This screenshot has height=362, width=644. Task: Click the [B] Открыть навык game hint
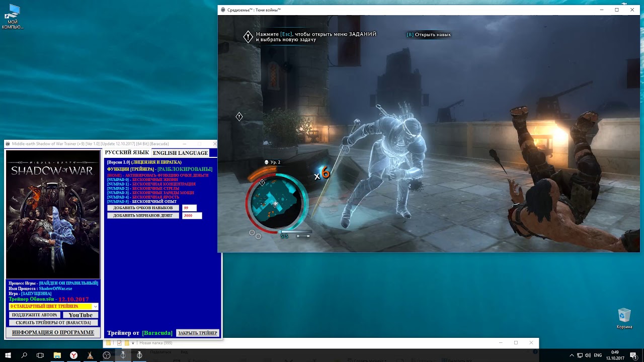point(429,35)
